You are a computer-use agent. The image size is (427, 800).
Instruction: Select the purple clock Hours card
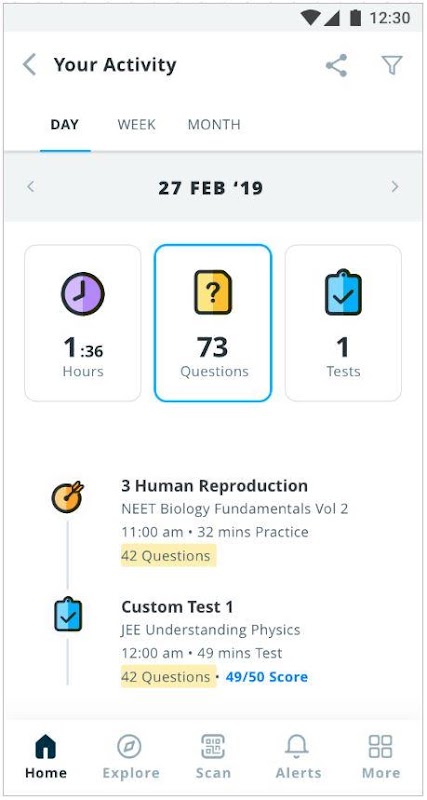83,323
